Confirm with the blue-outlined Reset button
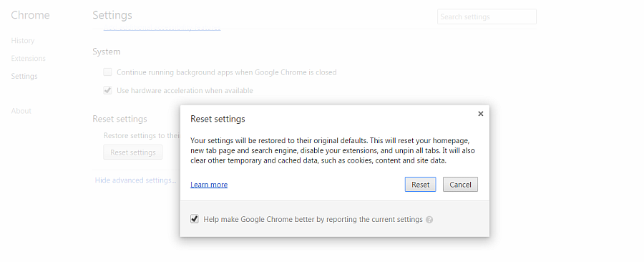This screenshot has width=644, height=262. pos(420,185)
